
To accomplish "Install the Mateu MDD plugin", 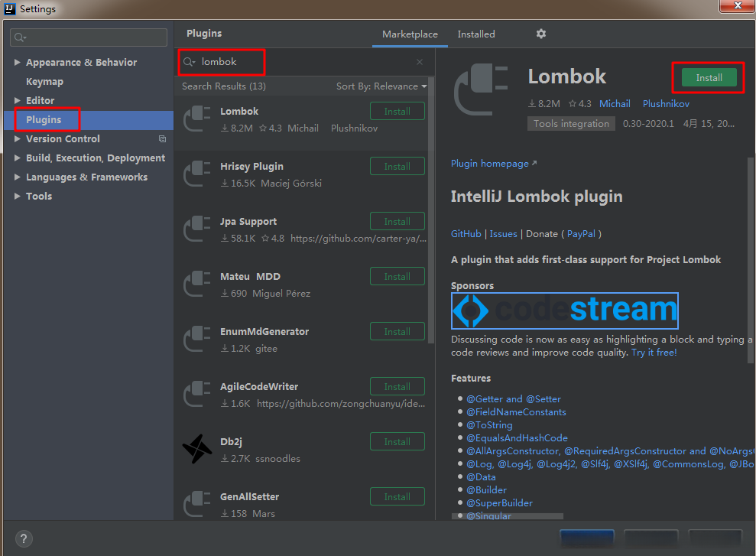I will coord(397,276).
